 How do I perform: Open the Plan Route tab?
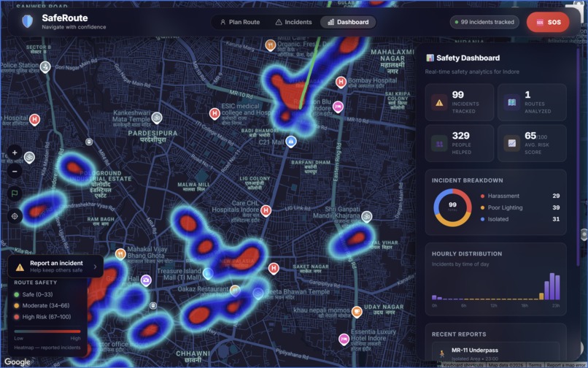tap(240, 22)
